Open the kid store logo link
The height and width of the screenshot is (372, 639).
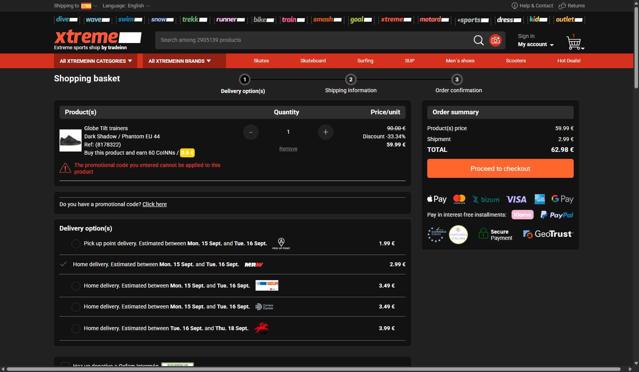(x=538, y=19)
